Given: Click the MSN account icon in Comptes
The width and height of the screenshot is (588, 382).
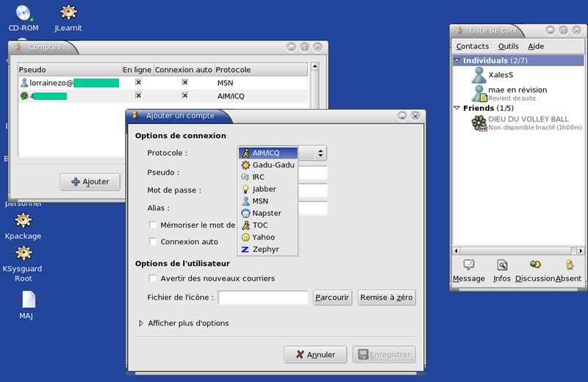Looking at the screenshot, I should coord(24,82).
